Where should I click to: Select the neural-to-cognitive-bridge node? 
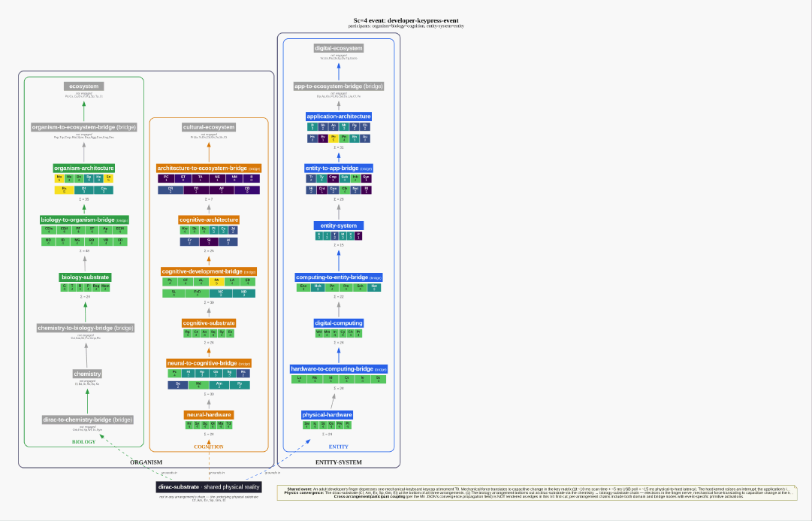pyautogui.click(x=209, y=363)
